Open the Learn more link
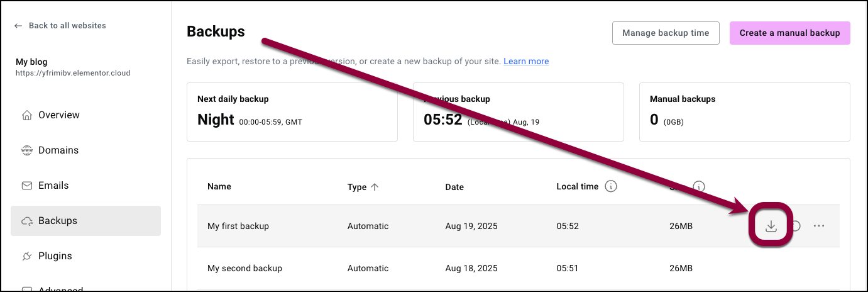Viewport: 868px width, 292px height. 526,61
